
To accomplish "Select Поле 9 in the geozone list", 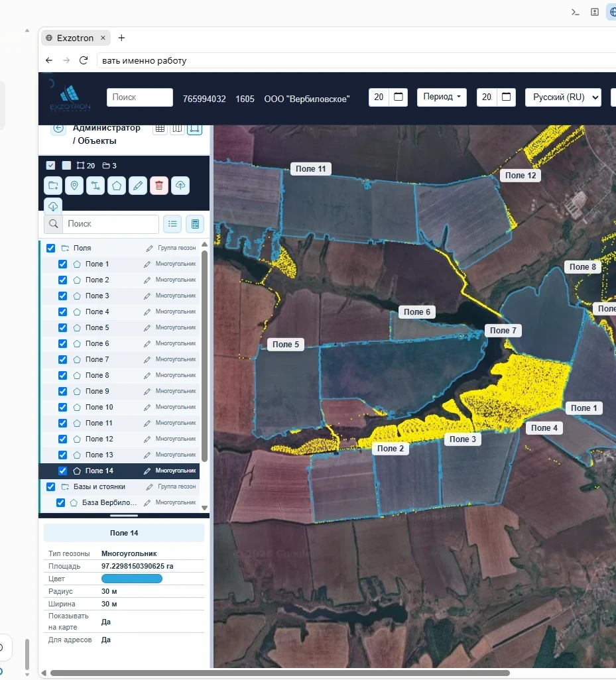I will [x=120, y=391].
